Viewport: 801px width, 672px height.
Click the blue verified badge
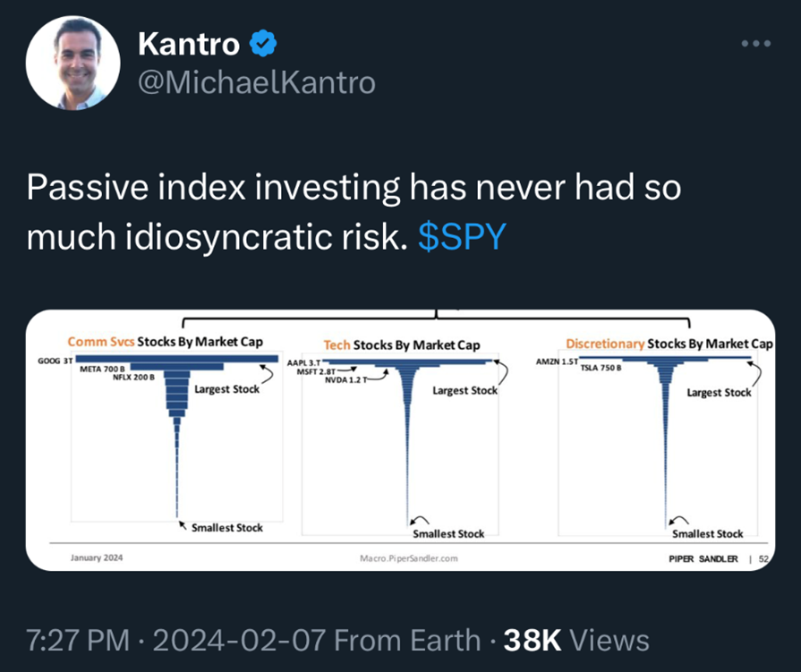click(x=263, y=42)
